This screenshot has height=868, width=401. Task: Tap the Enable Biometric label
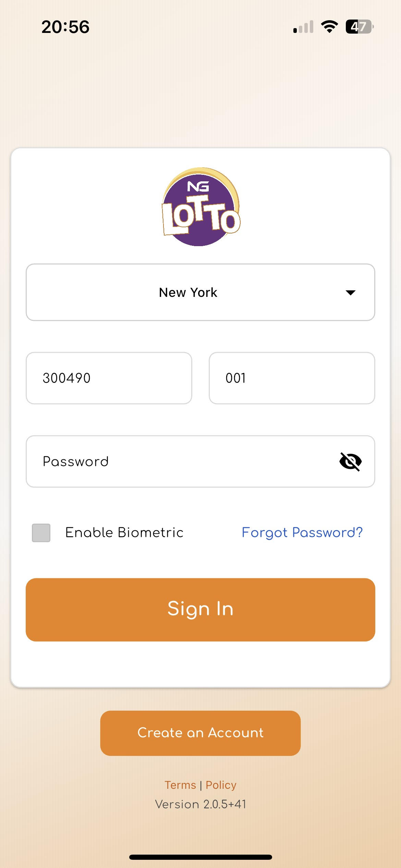124,533
